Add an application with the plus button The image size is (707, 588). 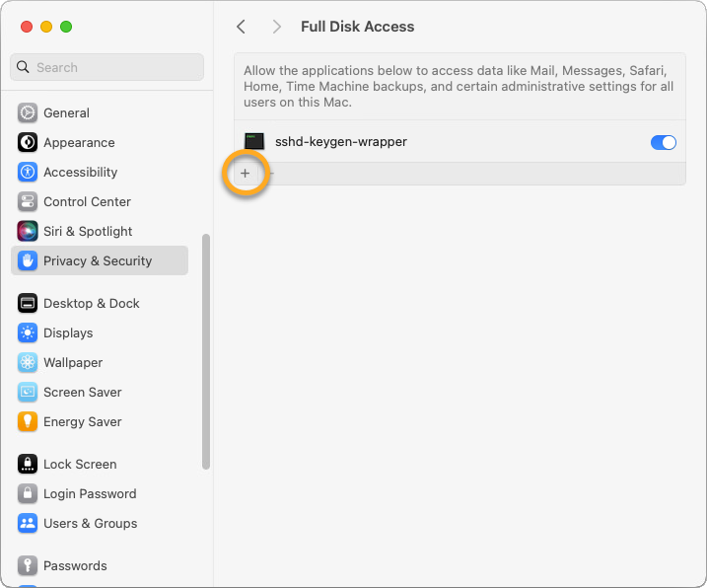point(246,174)
